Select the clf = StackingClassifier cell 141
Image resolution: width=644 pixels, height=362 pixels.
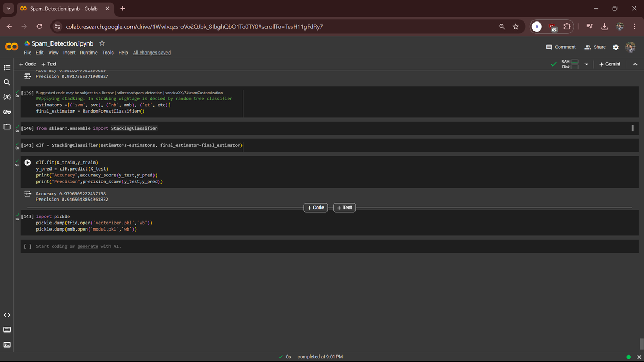[x=330, y=145]
